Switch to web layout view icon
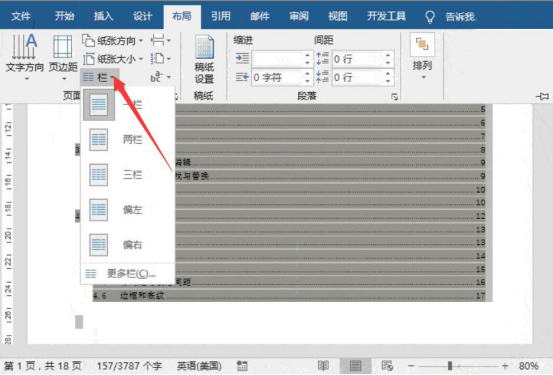The width and height of the screenshot is (553, 375). tap(387, 365)
